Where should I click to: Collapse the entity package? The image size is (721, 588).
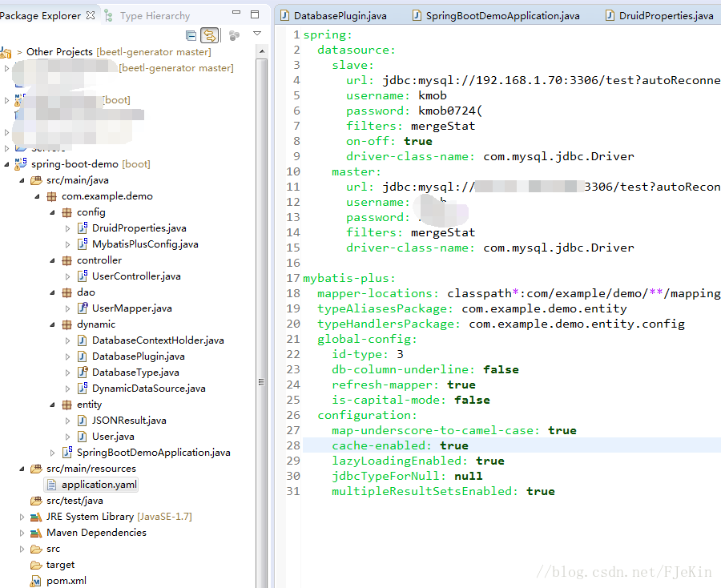[x=52, y=405]
